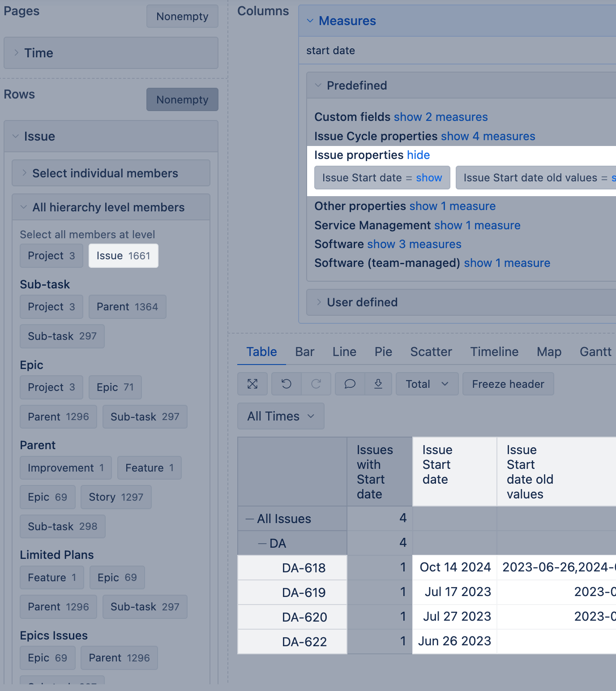Select Improvement 1 level
616x691 pixels.
(x=66, y=468)
